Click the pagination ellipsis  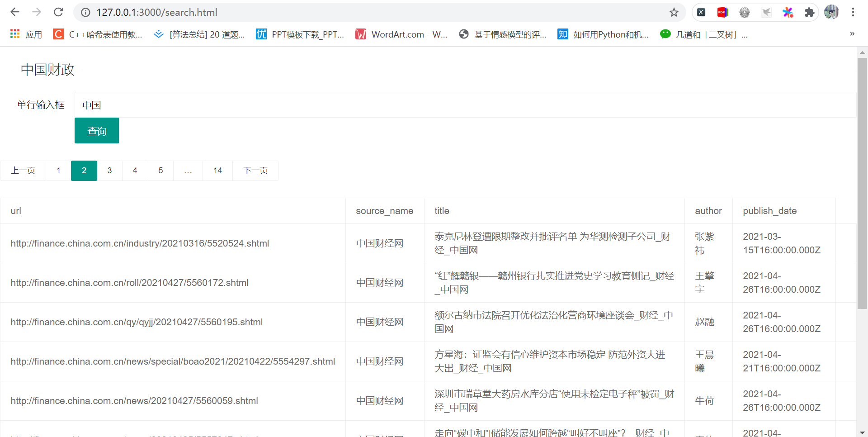click(188, 171)
